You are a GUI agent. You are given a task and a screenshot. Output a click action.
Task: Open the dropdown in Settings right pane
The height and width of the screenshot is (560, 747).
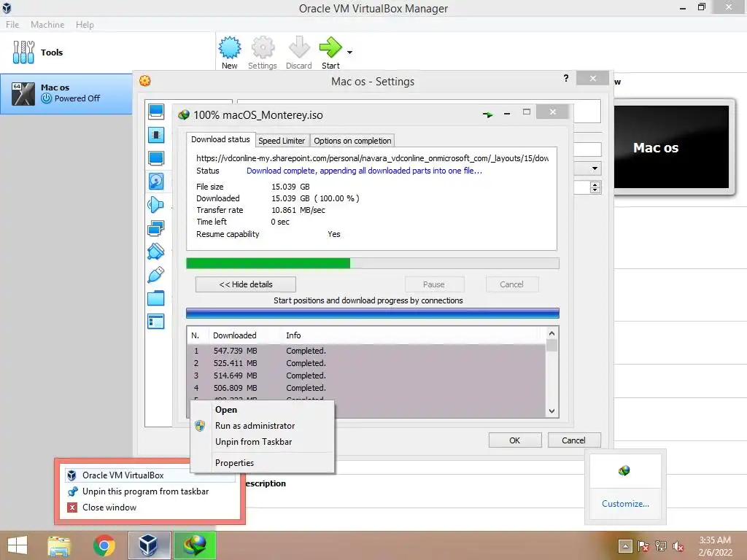click(595, 168)
